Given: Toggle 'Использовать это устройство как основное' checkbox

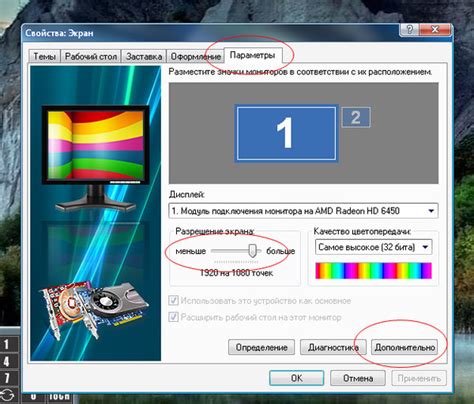Looking at the screenshot, I should click(173, 301).
